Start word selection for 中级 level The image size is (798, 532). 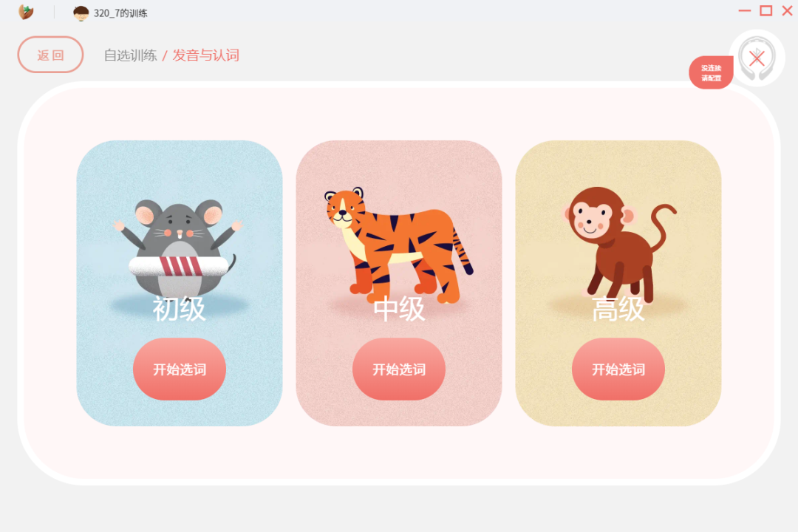coord(398,369)
